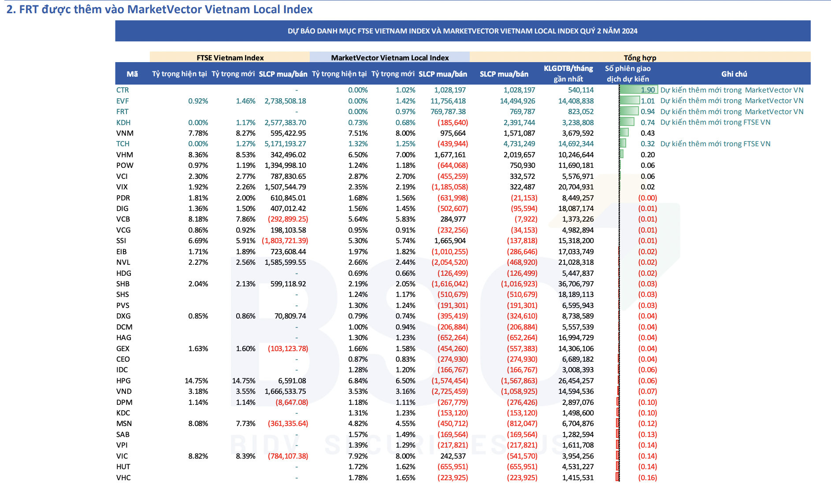Click the HPG ticker code
831x504 pixels.
point(123,381)
